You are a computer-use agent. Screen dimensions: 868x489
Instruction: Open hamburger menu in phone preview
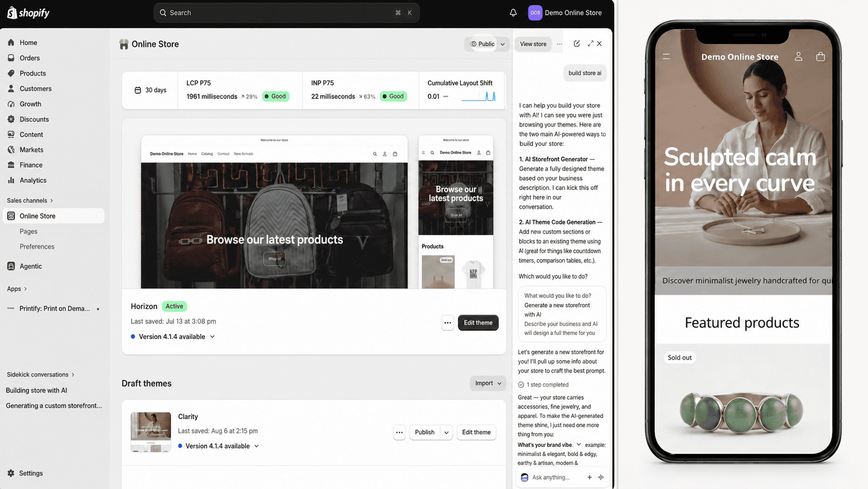[x=666, y=57]
